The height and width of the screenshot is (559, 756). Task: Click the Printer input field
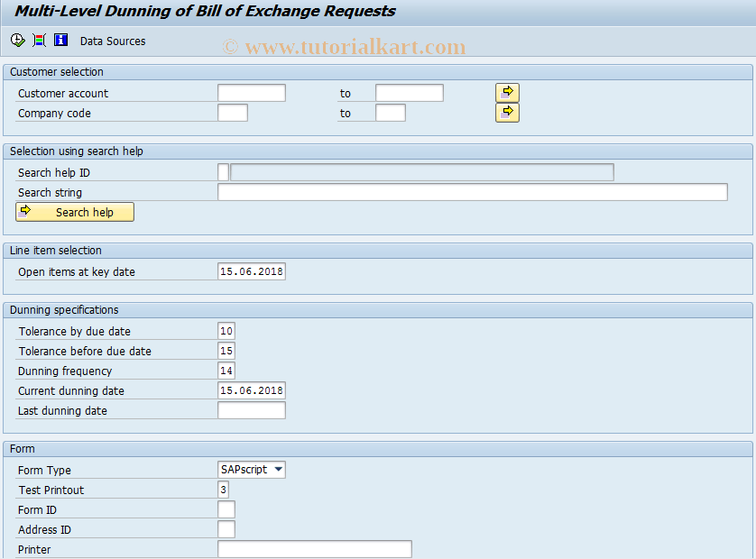click(x=314, y=548)
